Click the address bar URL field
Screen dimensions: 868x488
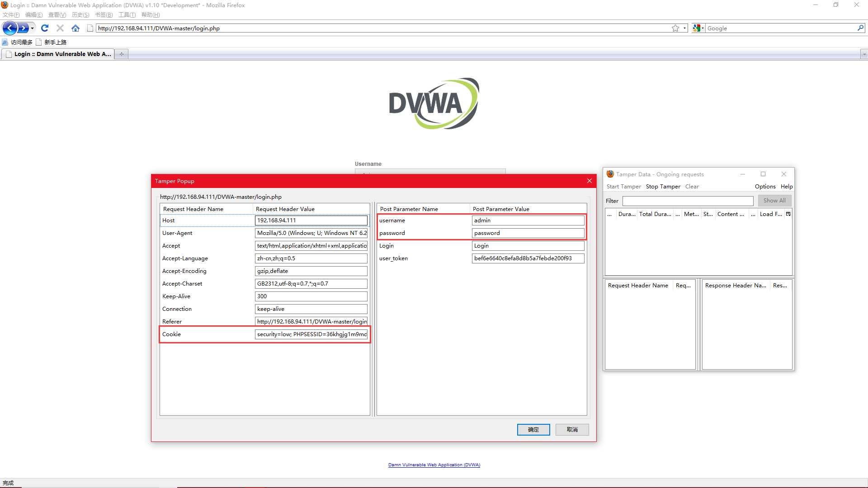click(383, 28)
